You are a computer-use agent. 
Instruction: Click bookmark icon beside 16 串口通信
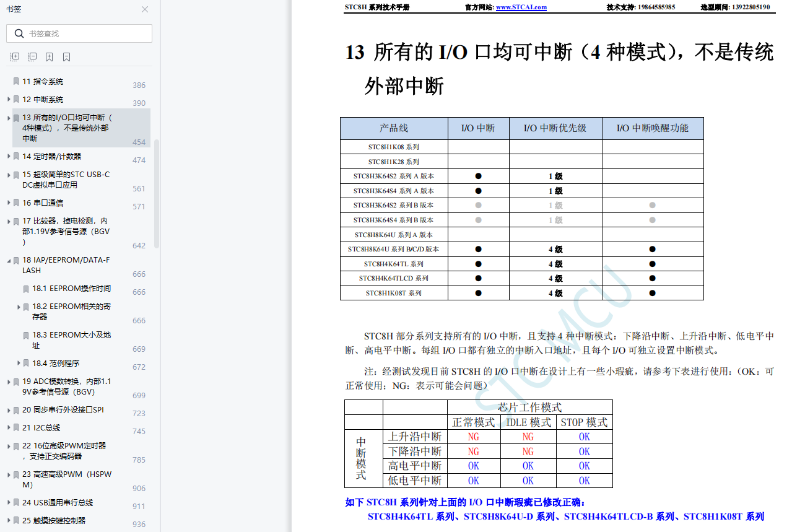16,203
